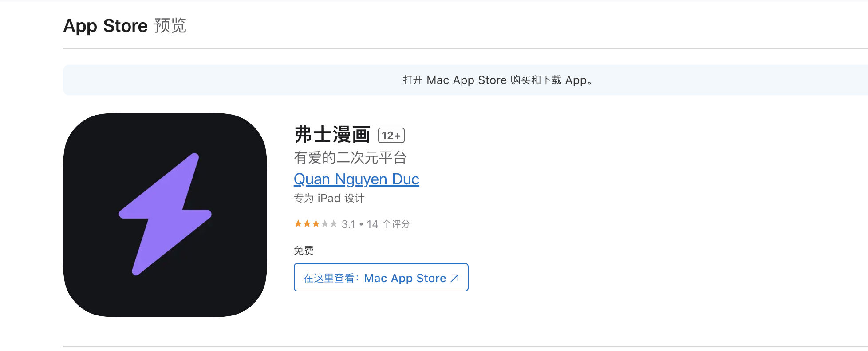Click the middle third rating star
This screenshot has width=868, height=351.
point(316,223)
